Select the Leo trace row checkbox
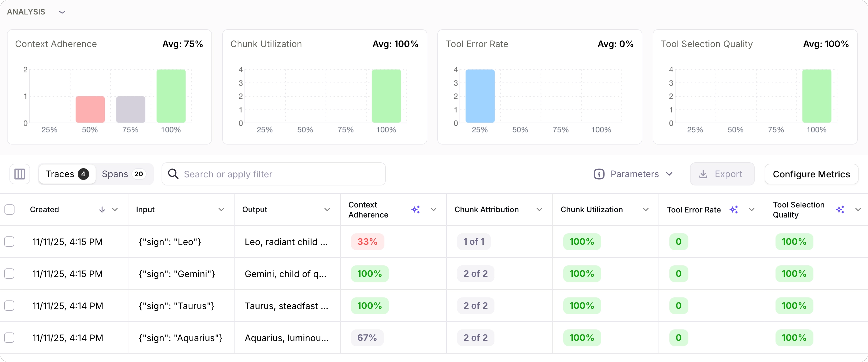 click(9, 241)
